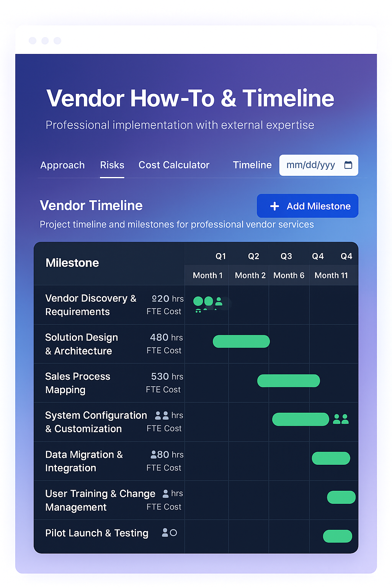Click green person icon in Vendor Discovery timeline
The height and width of the screenshot is (588, 392).
click(x=219, y=301)
